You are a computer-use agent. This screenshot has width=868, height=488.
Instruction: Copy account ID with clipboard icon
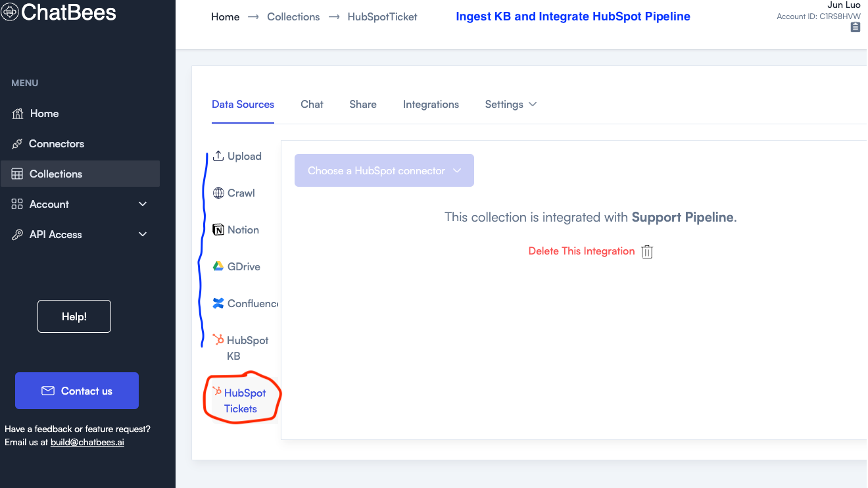pyautogui.click(x=855, y=27)
